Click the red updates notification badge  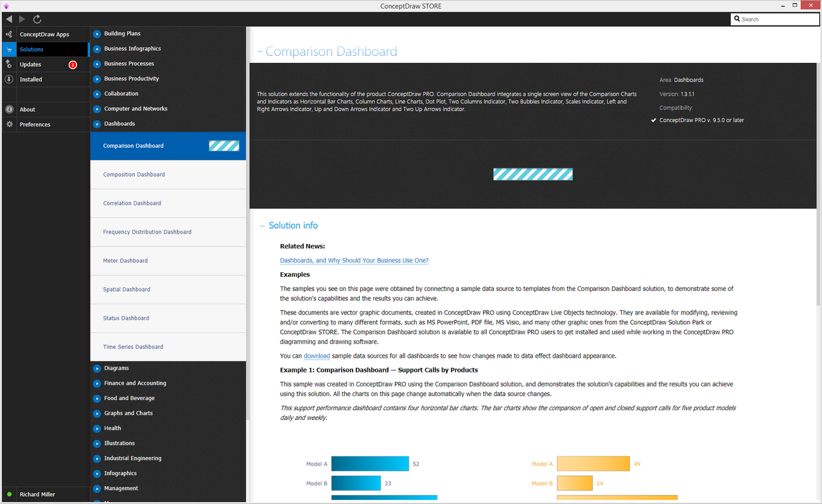(x=73, y=65)
